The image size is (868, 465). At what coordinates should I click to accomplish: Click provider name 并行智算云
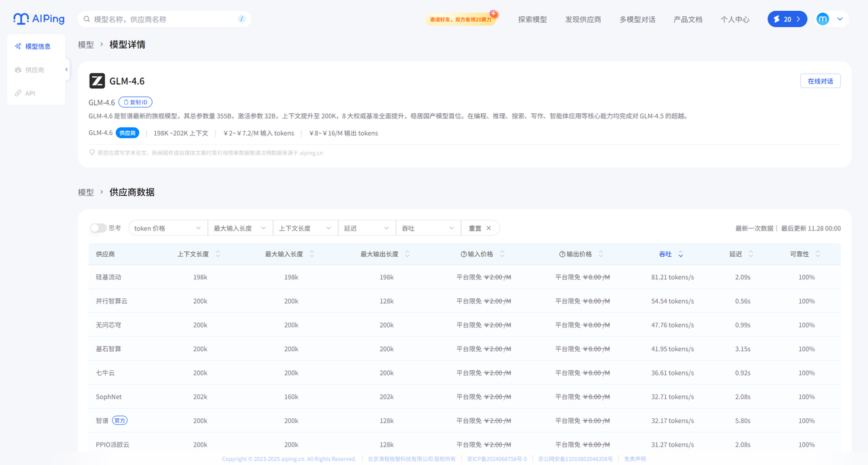[x=112, y=301]
